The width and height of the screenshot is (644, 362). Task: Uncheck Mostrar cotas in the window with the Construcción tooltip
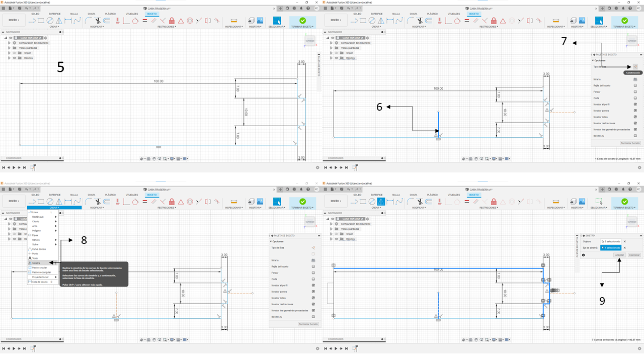pos(635,117)
